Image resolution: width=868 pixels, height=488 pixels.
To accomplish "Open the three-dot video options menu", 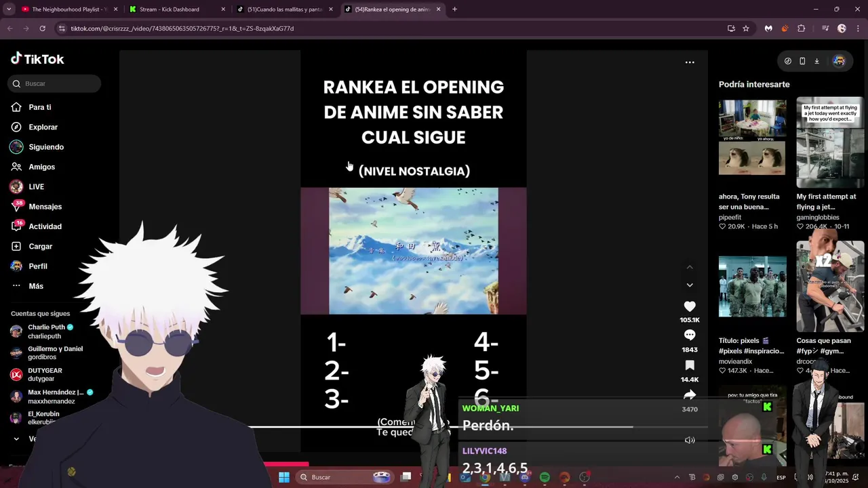I will coord(690,62).
